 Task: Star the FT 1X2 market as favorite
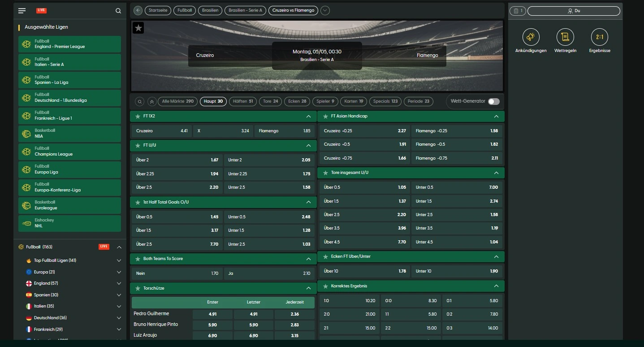coord(138,116)
